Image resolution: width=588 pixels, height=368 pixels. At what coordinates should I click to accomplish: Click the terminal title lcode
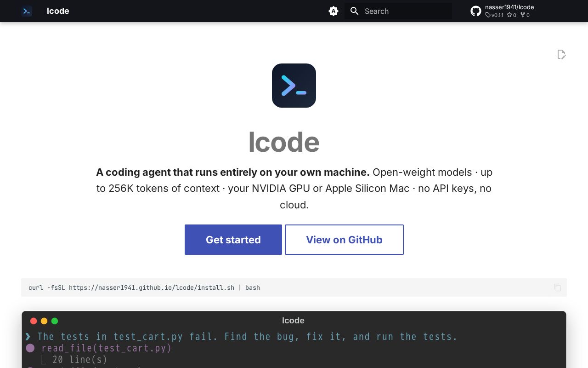pos(293,321)
